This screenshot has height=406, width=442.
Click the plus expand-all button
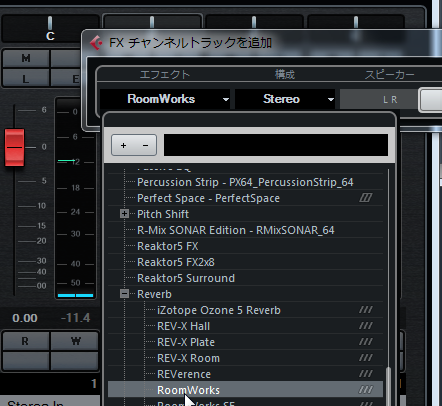(123, 145)
